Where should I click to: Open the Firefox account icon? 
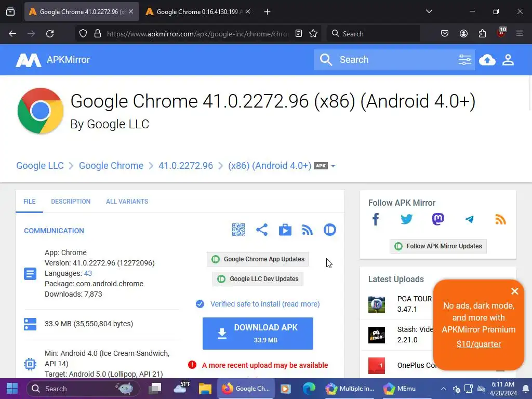(463, 34)
